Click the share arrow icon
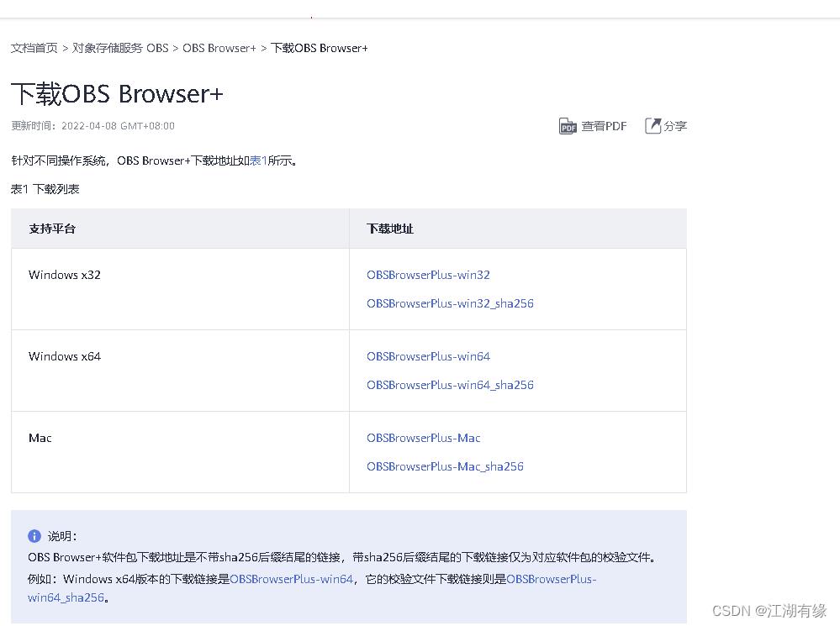The image size is (840, 626). [652, 126]
